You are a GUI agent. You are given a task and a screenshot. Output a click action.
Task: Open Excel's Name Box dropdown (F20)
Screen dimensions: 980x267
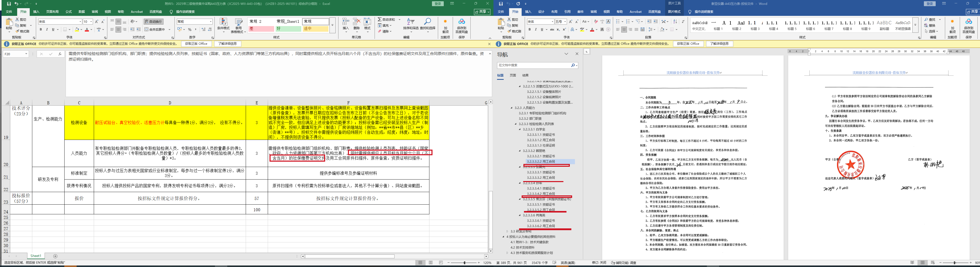pyautogui.click(x=26, y=54)
